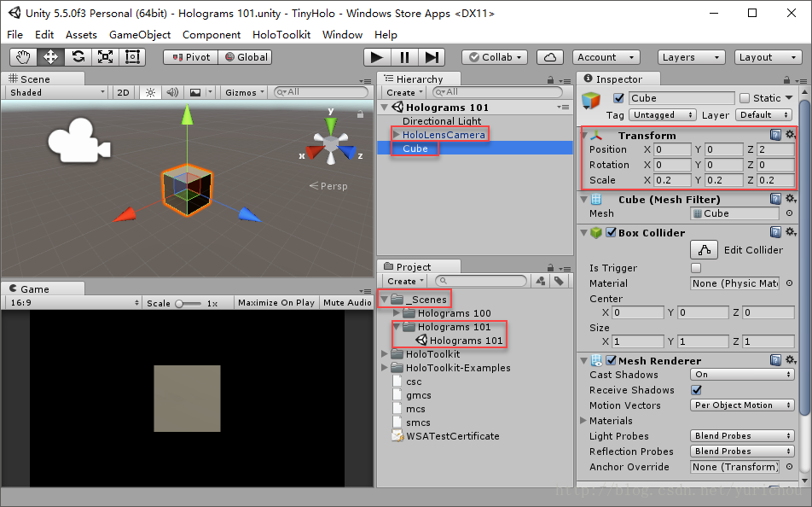The height and width of the screenshot is (507, 812).
Task: Toggle scene effects image icon
Action: 195,92
